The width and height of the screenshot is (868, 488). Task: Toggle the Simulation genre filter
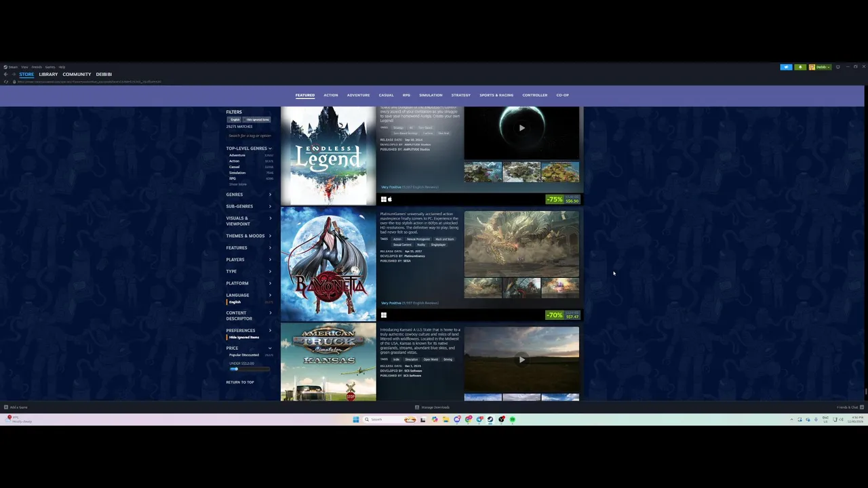pos(250,173)
